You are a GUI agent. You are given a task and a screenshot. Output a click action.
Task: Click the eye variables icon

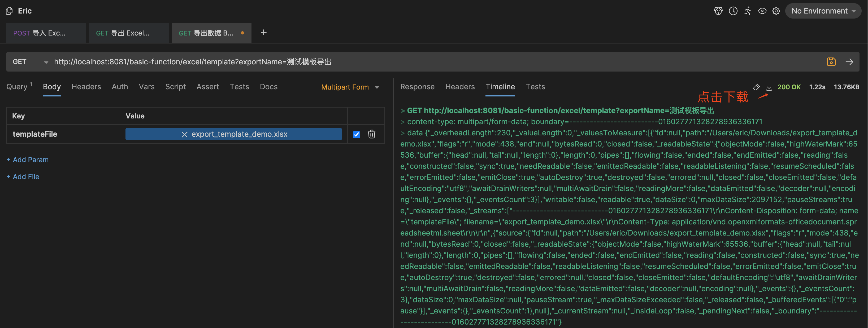762,11
